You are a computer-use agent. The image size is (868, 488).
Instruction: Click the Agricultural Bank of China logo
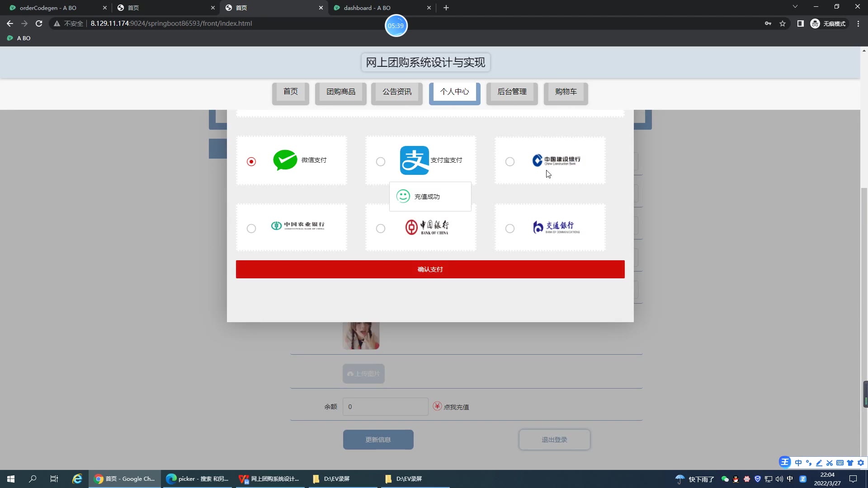point(297,225)
